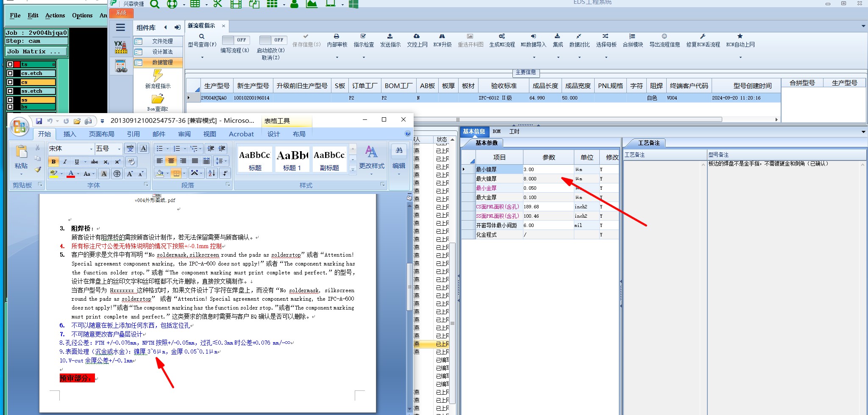Check the cs layer checkbox
868x415 pixels.
pyautogui.click(x=10, y=82)
